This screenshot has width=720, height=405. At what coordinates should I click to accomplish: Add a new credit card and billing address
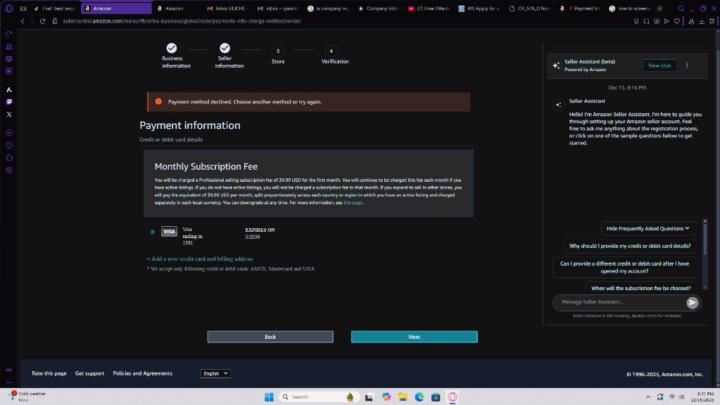pyautogui.click(x=200, y=259)
